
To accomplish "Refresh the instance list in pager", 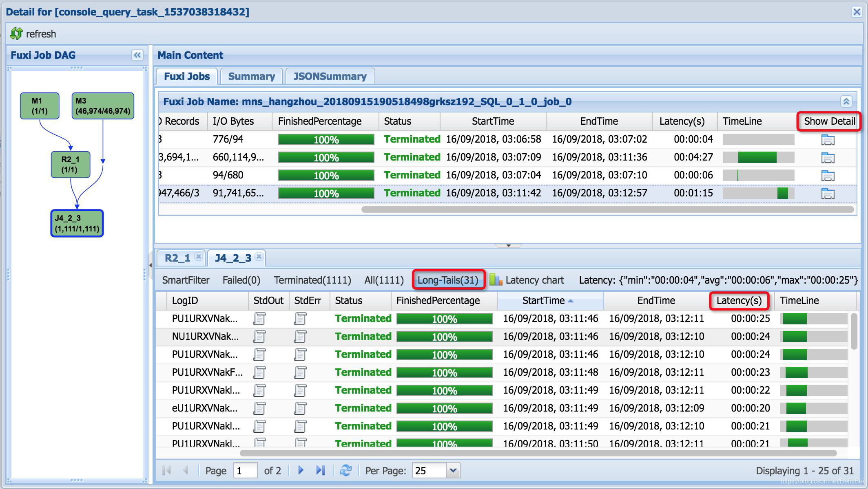I will pyautogui.click(x=345, y=470).
